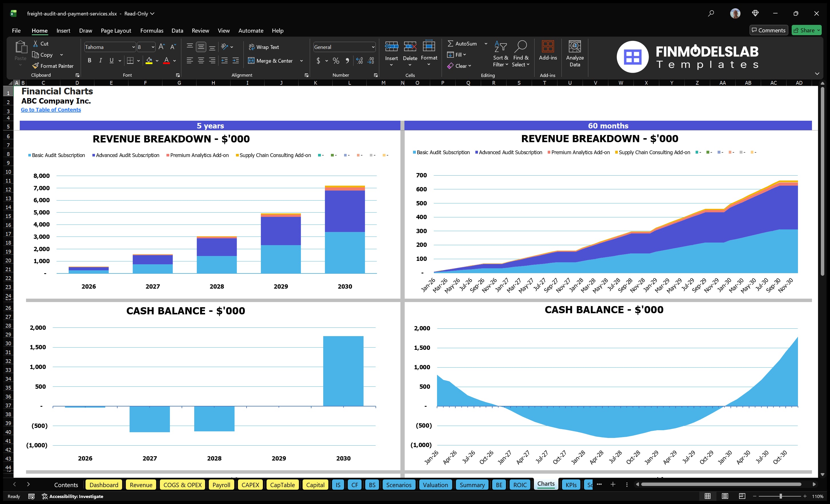This screenshot has width=830, height=504.
Task: Open the Tahoma font name dropdown
Action: (x=133, y=47)
